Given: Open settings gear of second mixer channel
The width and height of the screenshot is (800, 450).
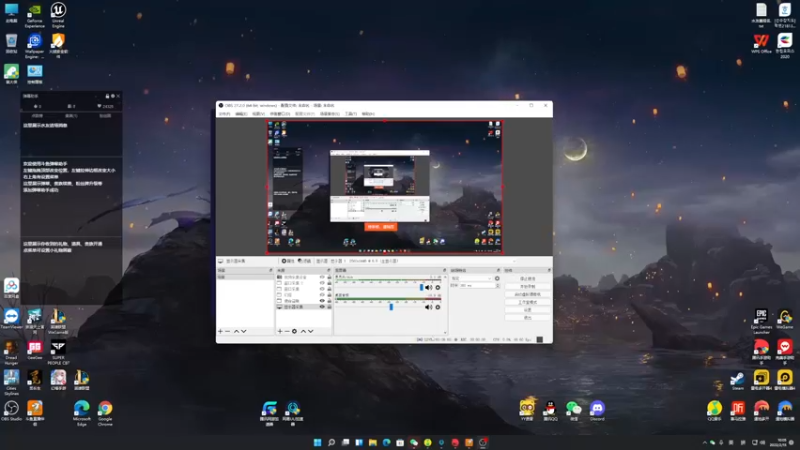Looking at the screenshot, I should tap(438, 307).
